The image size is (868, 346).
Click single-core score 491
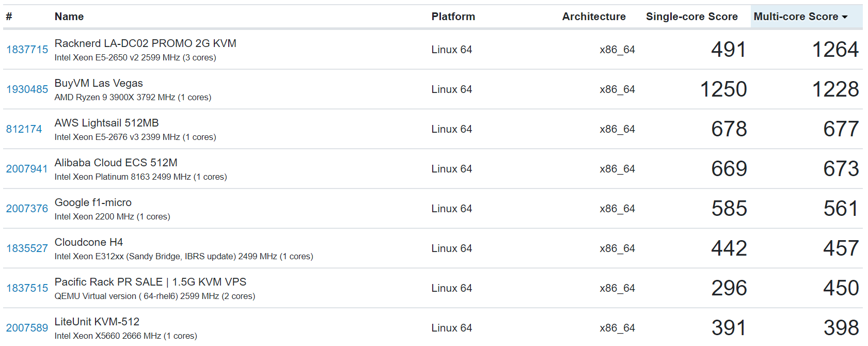[x=729, y=50]
